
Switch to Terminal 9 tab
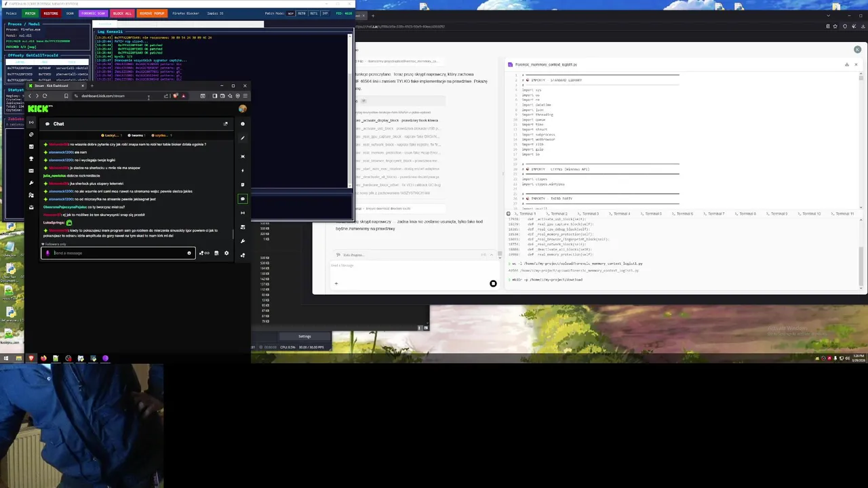(776, 213)
